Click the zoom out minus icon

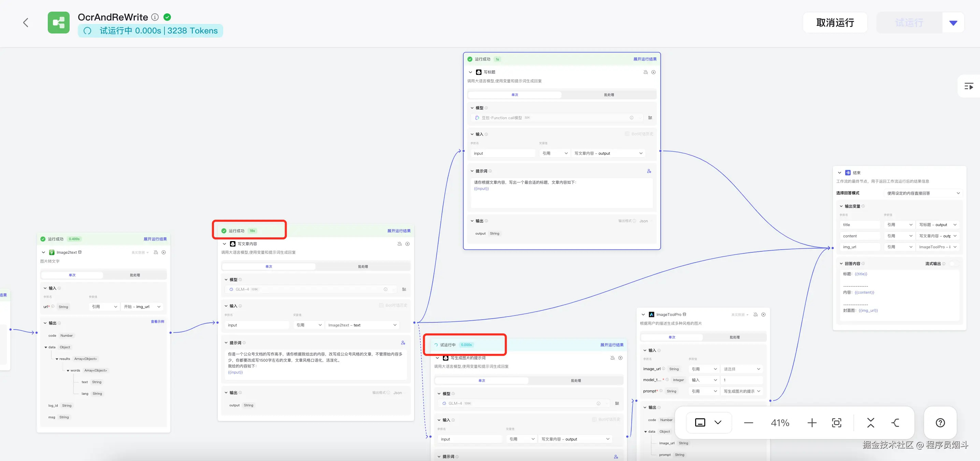(x=748, y=422)
